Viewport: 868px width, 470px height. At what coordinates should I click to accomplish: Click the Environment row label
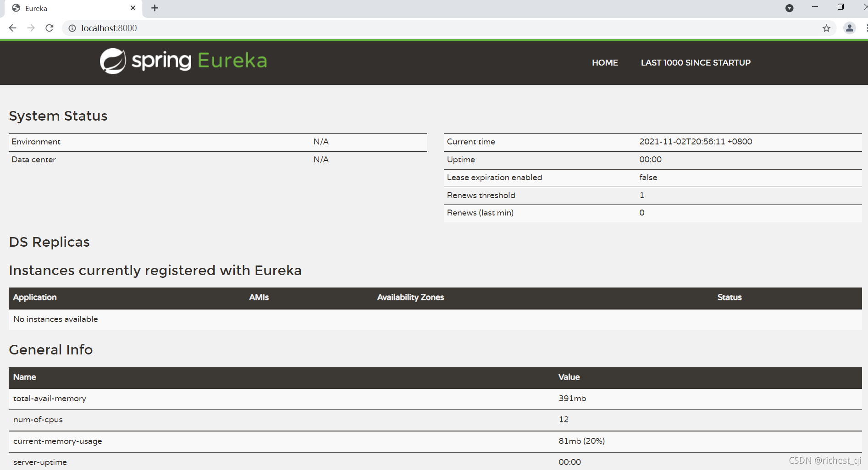point(36,142)
